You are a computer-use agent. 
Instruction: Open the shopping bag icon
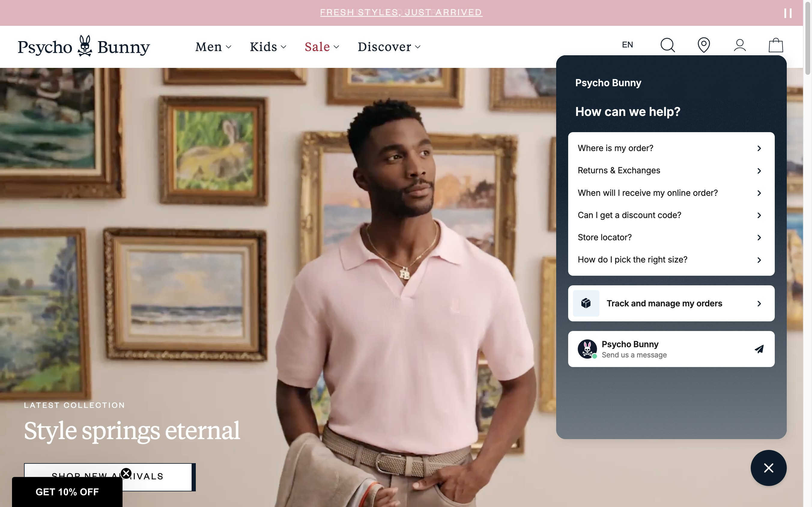(776, 45)
